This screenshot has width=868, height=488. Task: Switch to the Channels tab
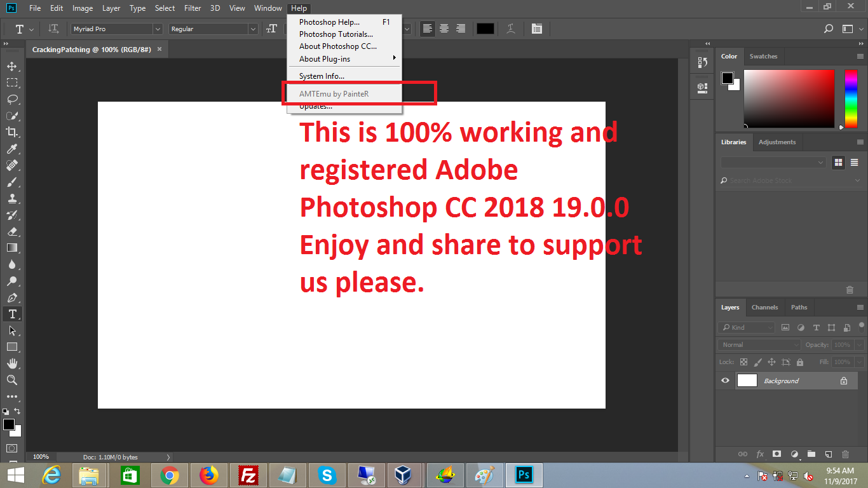[x=764, y=307]
